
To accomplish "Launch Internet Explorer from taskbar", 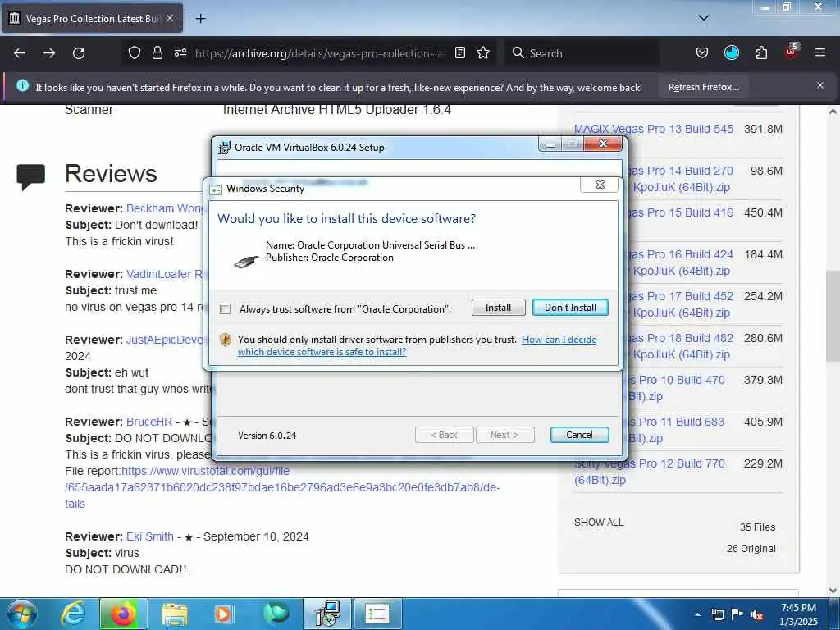I will 73,614.
